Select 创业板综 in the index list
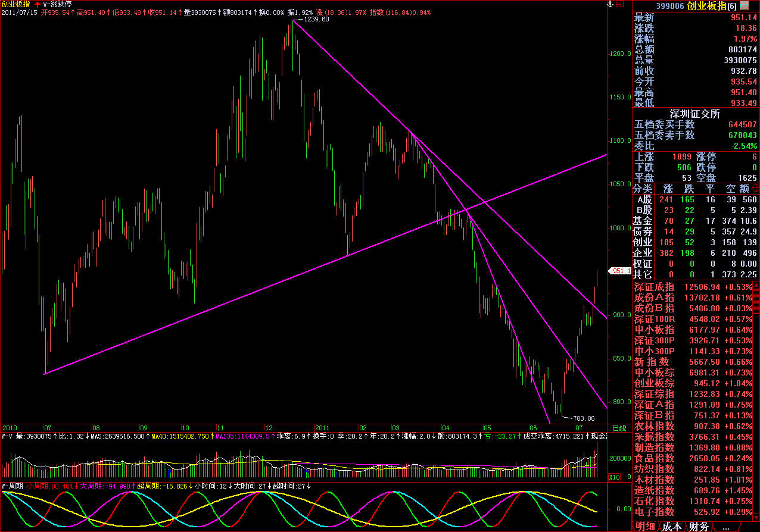The width and height of the screenshot is (760, 532). tap(654, 383)
